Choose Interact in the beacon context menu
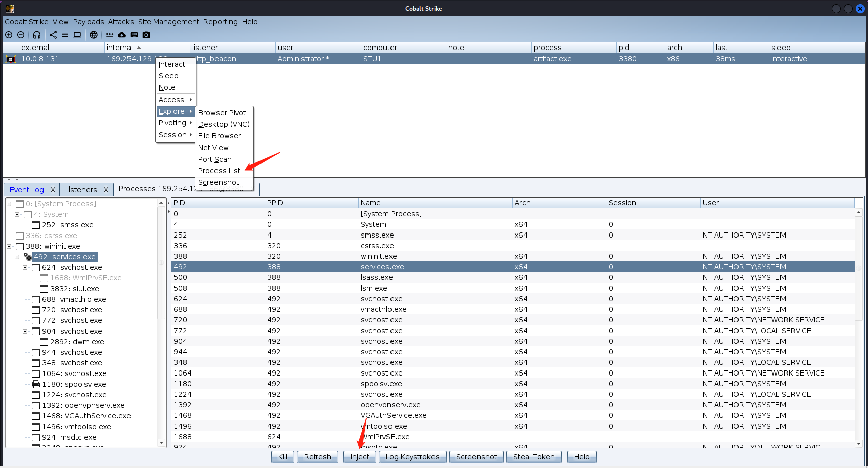The width and height of the screenshot is (868, 468). coord(175,64)
